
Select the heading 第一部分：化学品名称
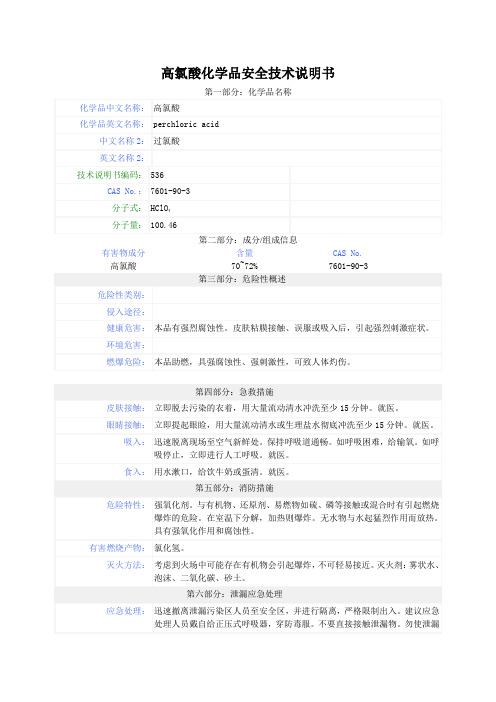click(x=248, y=92)
